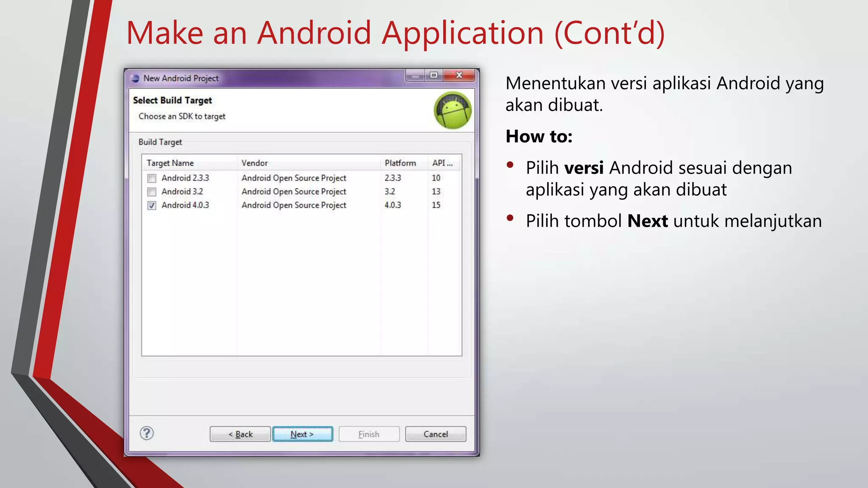Click vendor cell in Android 4.0.3 row
The image size is (868, 488).
tap(294, 205)
